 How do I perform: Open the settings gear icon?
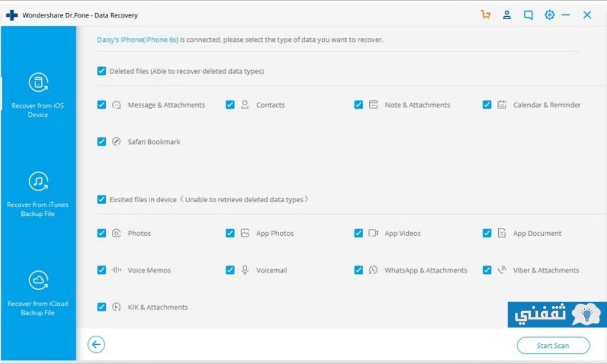(549, 15)
